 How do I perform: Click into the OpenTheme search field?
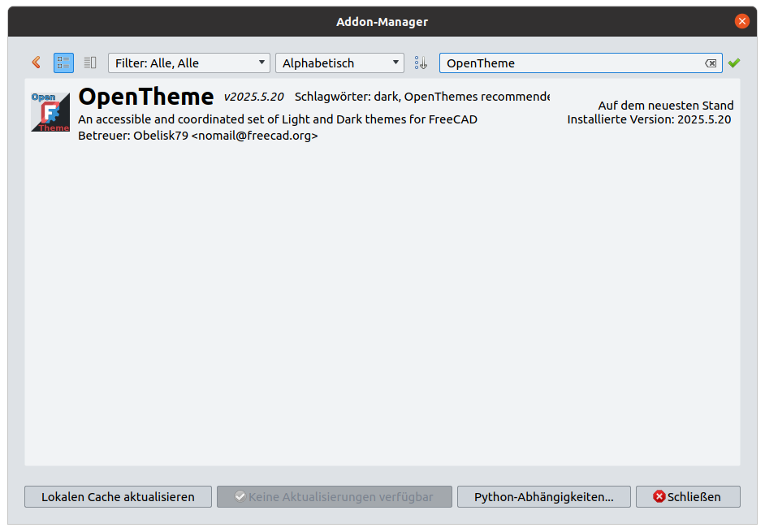[x=568, y=63]
